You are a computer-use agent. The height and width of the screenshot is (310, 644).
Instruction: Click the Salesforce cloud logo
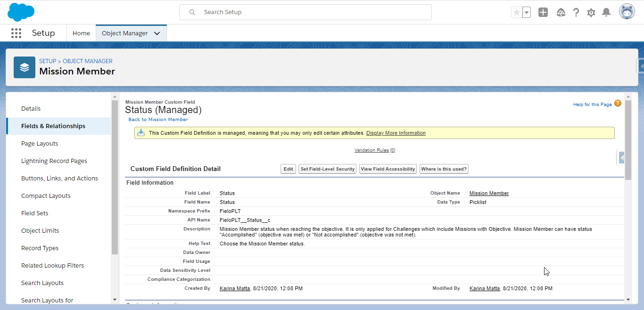(x=21, y=12)
